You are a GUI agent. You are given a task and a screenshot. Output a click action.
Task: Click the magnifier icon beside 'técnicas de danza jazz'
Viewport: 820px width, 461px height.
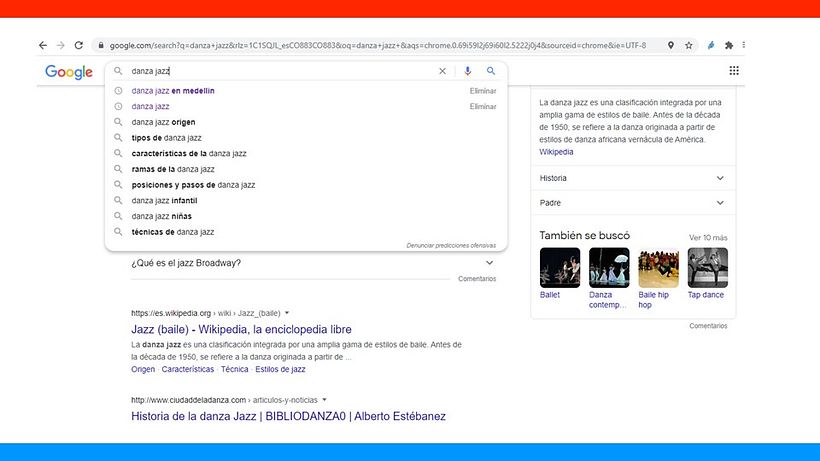(118, 232)
